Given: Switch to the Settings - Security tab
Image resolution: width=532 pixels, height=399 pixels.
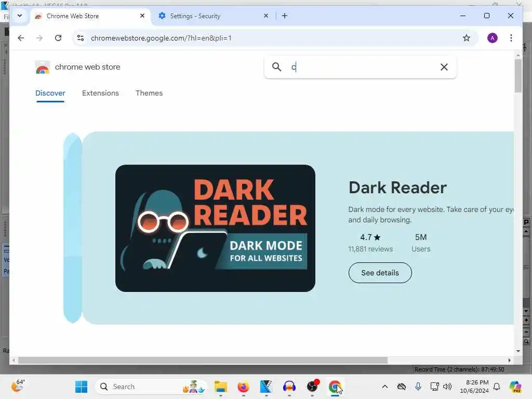Looking at the screenshot, I should (214, 16).
